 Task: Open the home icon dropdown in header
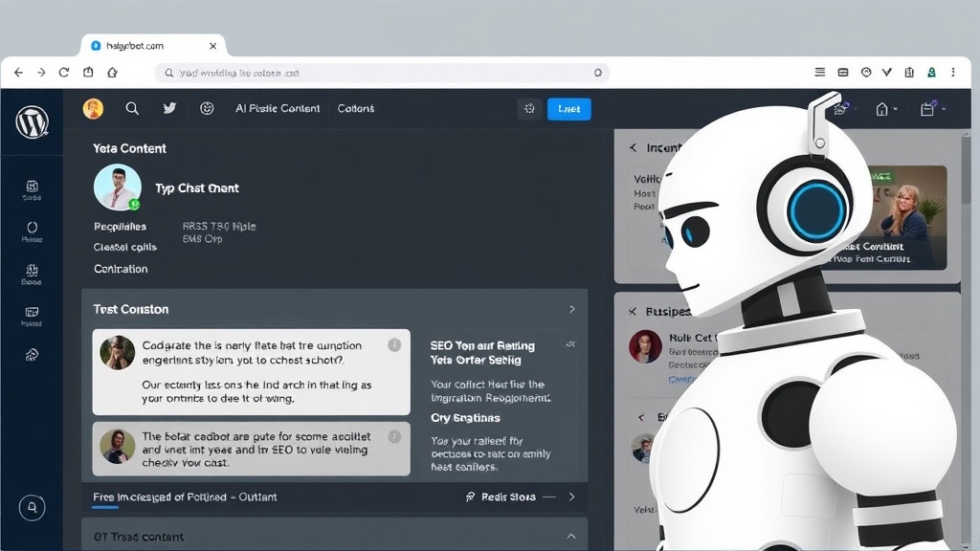[886, 109]
